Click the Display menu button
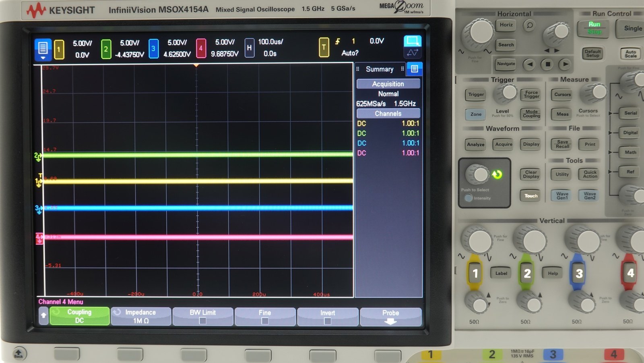This screenshot has width=644, height=363. click(531, 144)
